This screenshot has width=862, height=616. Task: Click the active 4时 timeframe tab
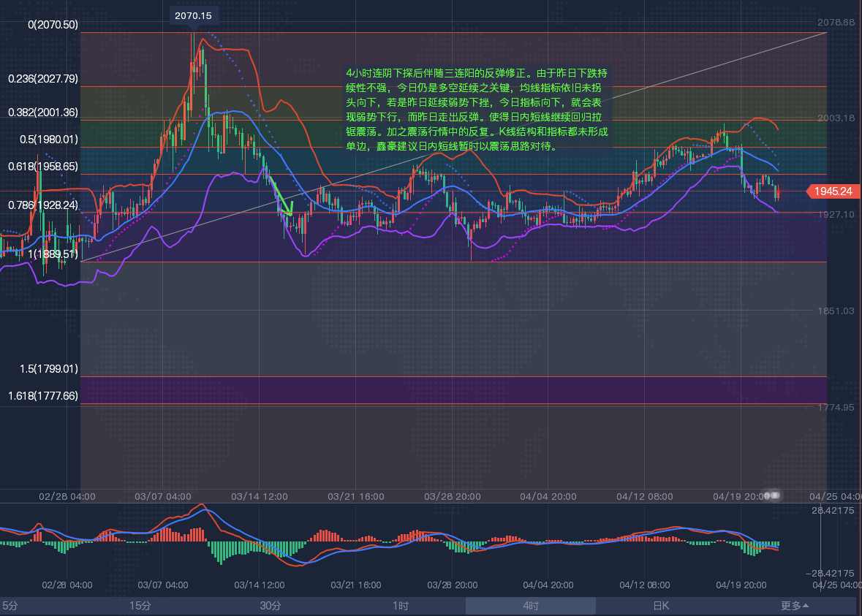coord(531,606)
